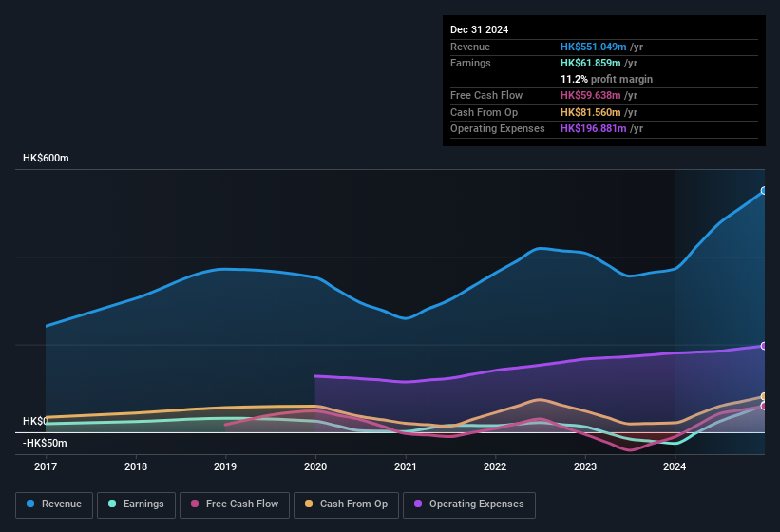
Task: Click the Free Cash Flow endpoint marker
Action: coord(764,406)
